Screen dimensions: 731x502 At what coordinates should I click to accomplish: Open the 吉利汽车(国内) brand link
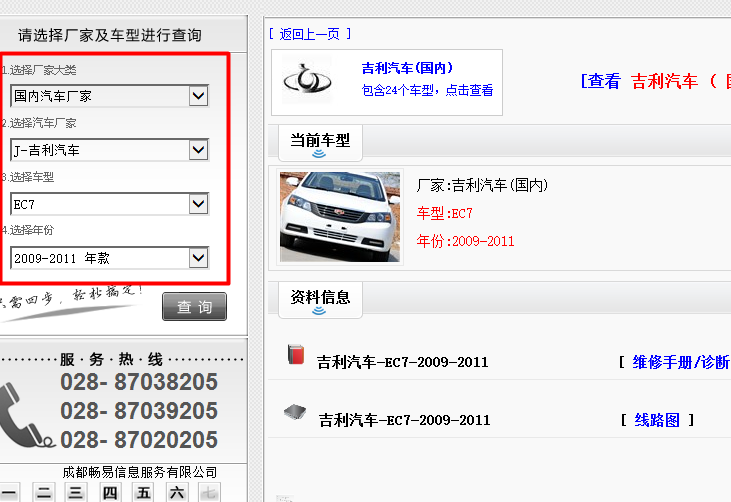point(407,68)
